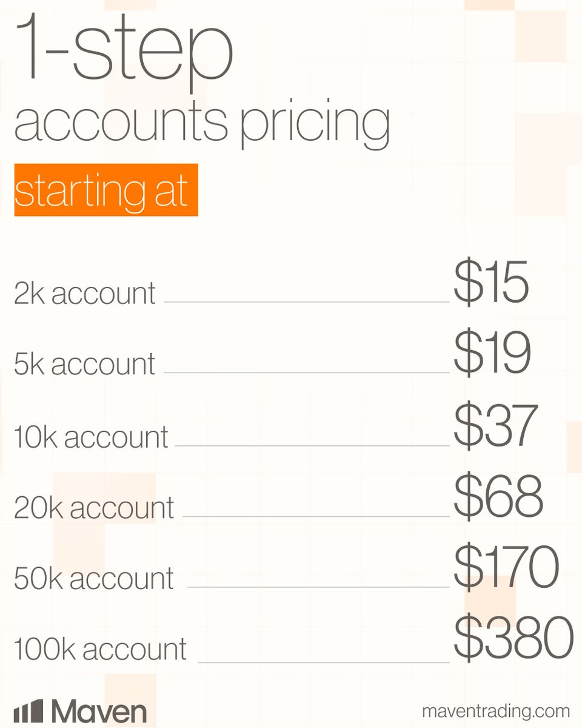Screen dimensions: 582x728
Task: Click the $380 price
Action: click(513, 639)
